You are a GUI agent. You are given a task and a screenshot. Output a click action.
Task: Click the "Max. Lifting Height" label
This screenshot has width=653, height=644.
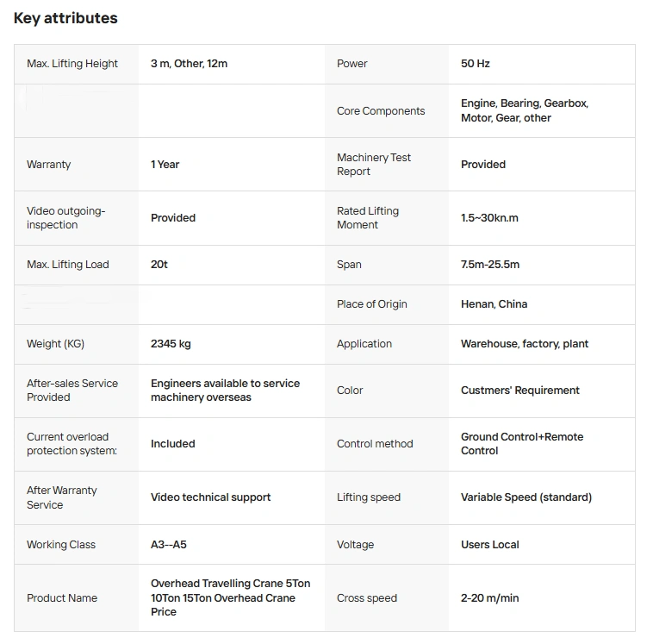click(72, 64)
